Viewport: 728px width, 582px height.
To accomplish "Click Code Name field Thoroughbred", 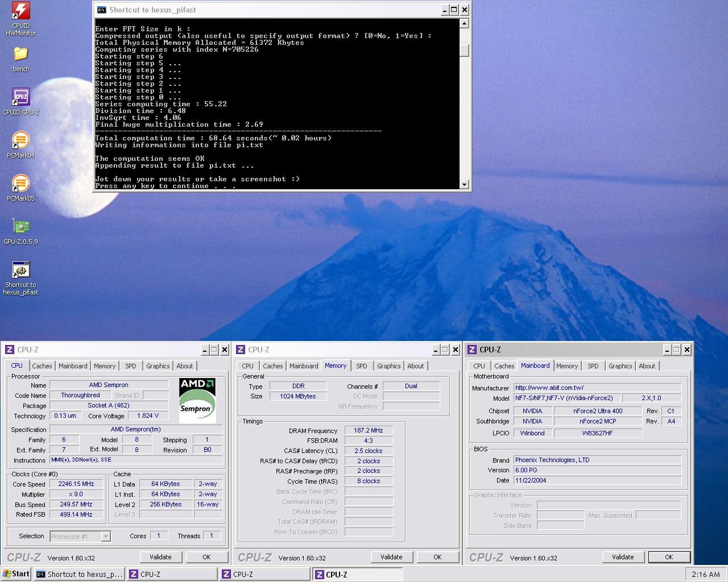I will point(80,395).
